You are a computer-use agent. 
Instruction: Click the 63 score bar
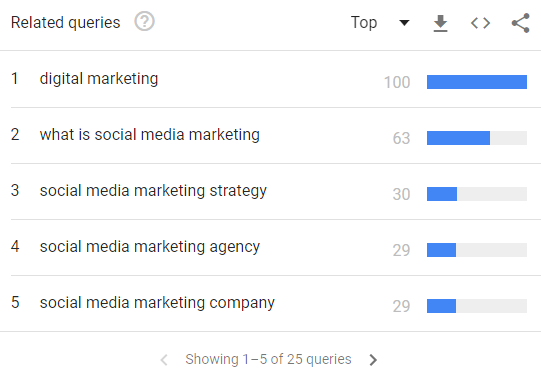coord(477,138)
